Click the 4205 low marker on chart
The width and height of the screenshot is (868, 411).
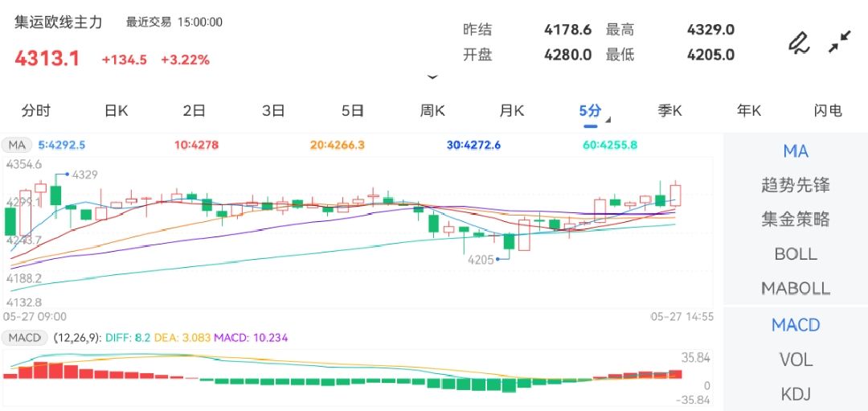481,259
